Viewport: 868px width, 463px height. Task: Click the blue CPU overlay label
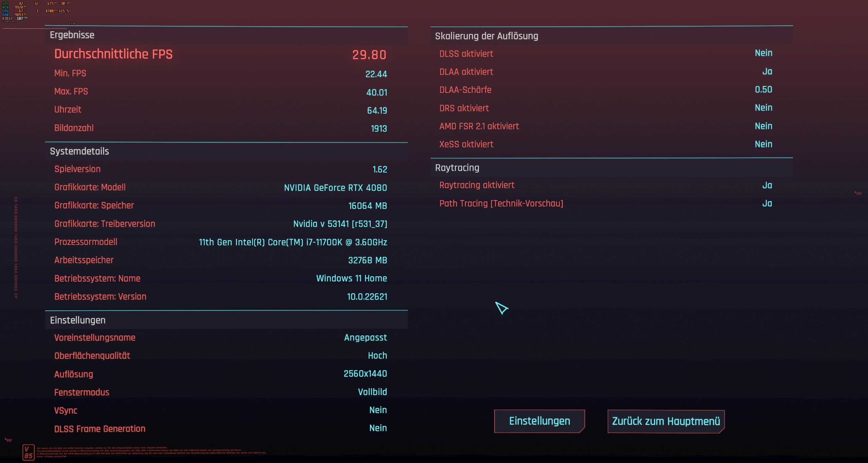pyautogui.click(x=5, y=11)
